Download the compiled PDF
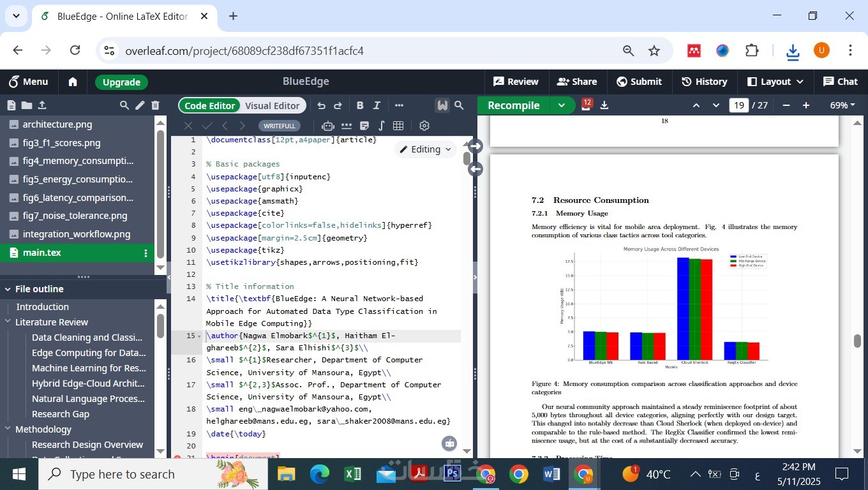 pos(604,105)
